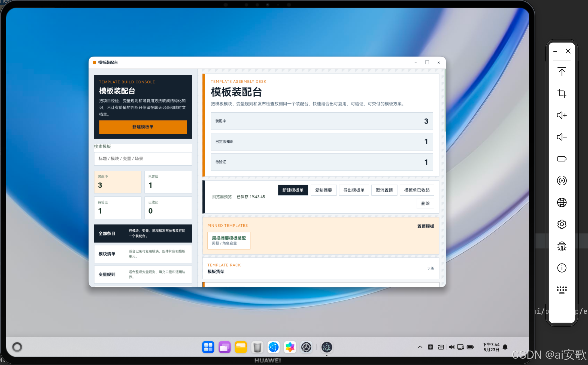Click the running dark app icon in dock
The height and width of the screenshot is (365, 588).
(x=327, y=347)
